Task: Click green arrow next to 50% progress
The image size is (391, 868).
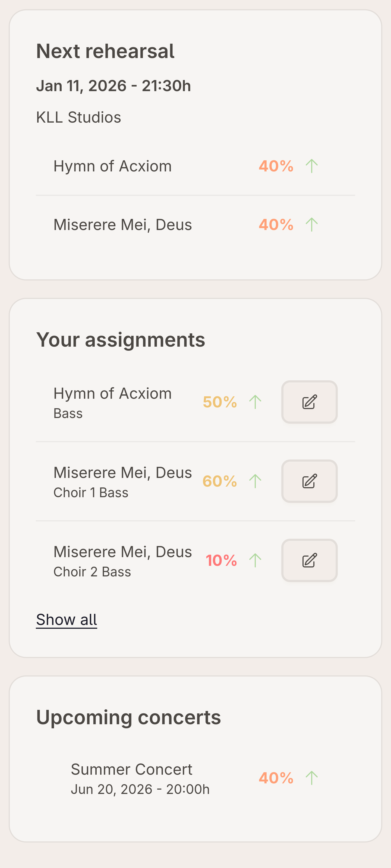Action: click(x=255, y=402)
